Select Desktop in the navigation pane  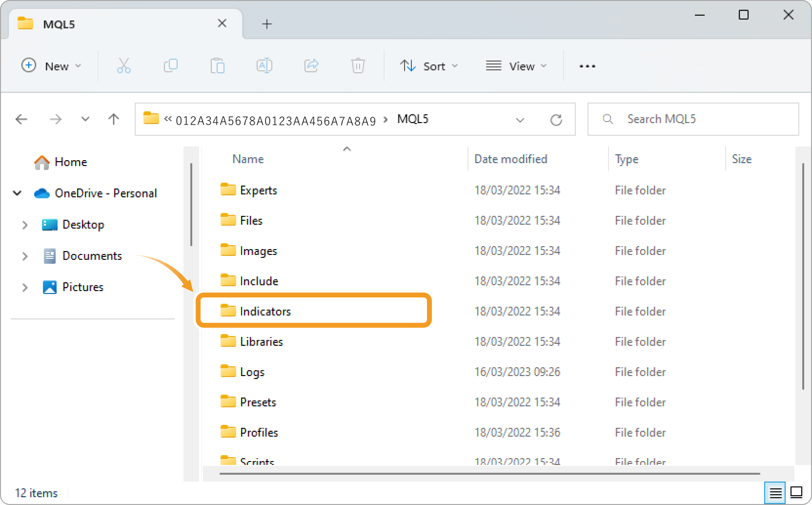pyautogui.click(x=73, y=225)
